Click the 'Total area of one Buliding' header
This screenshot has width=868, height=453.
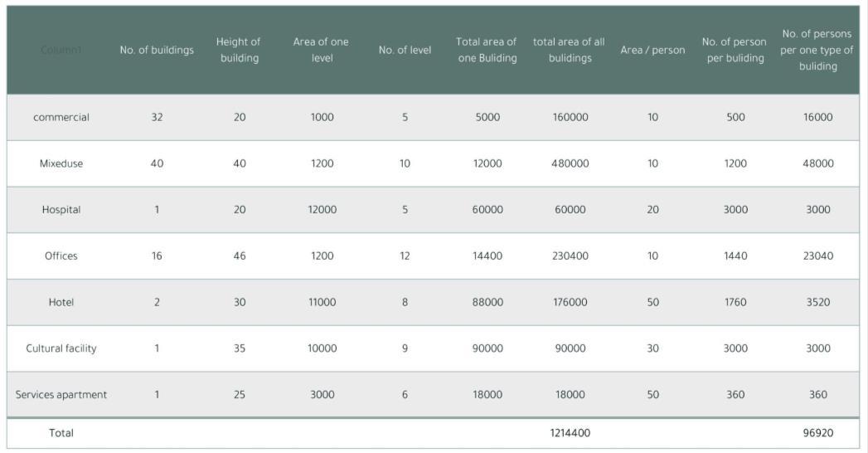click(487, 50)
